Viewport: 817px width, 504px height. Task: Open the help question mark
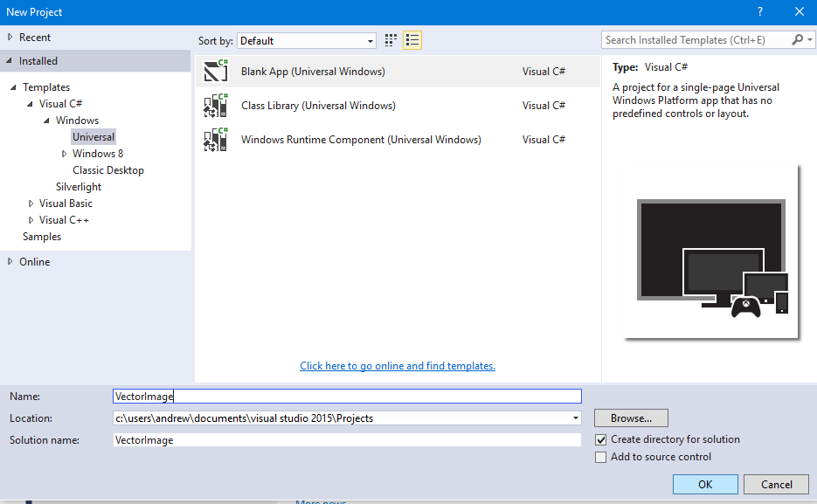(x=760, y=11)
